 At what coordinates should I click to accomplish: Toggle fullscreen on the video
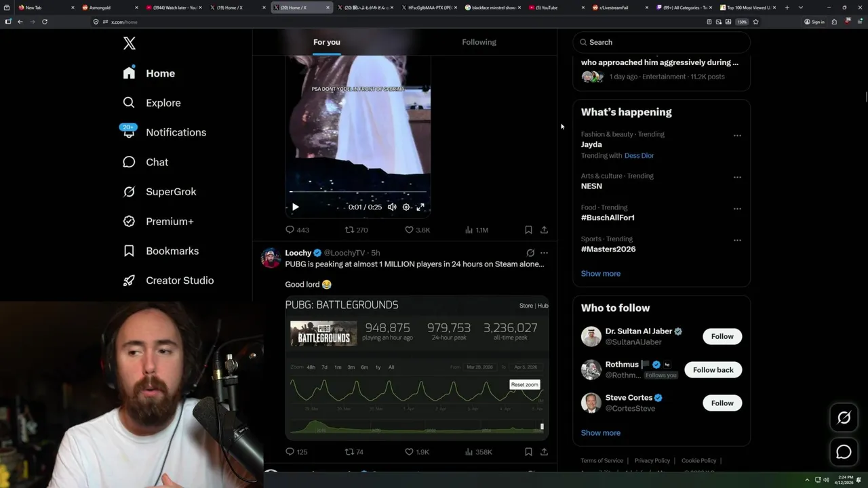pyautogui.click(x=420, y=207)
